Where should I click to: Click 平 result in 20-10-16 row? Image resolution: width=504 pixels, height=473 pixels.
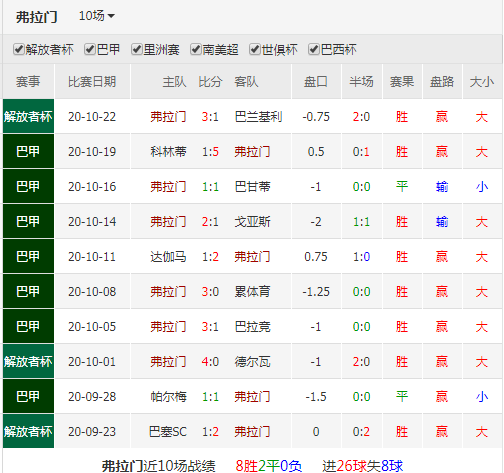pos(402,187)
